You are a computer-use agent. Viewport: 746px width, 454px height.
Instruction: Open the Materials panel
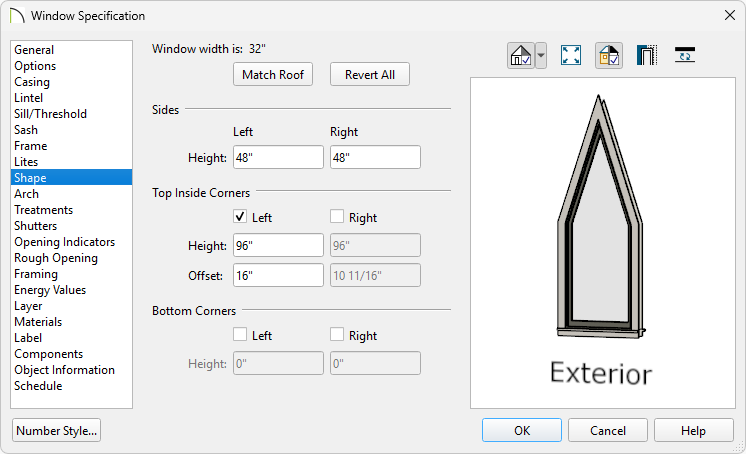pos(71,322)
